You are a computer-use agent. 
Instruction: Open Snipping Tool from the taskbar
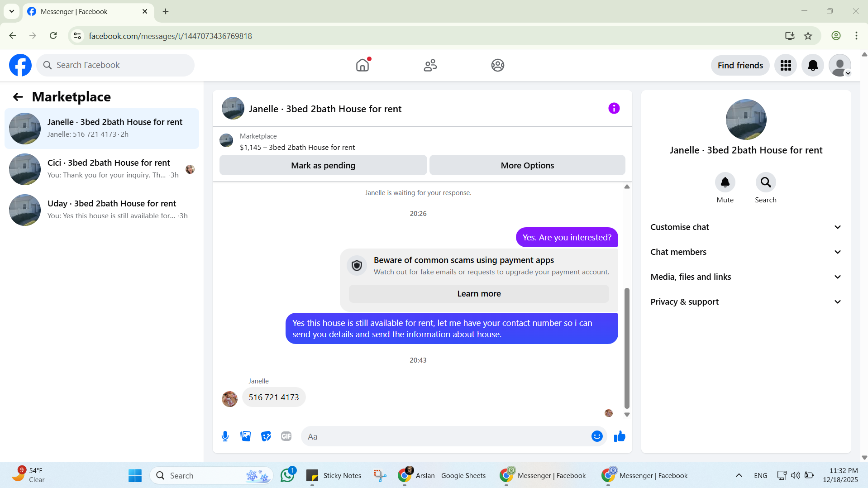coord(380,475)
